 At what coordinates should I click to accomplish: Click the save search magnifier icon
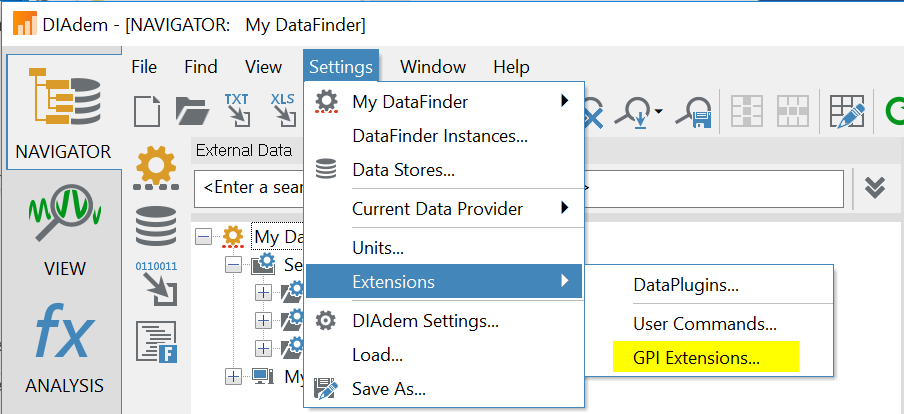pos(692,112)
